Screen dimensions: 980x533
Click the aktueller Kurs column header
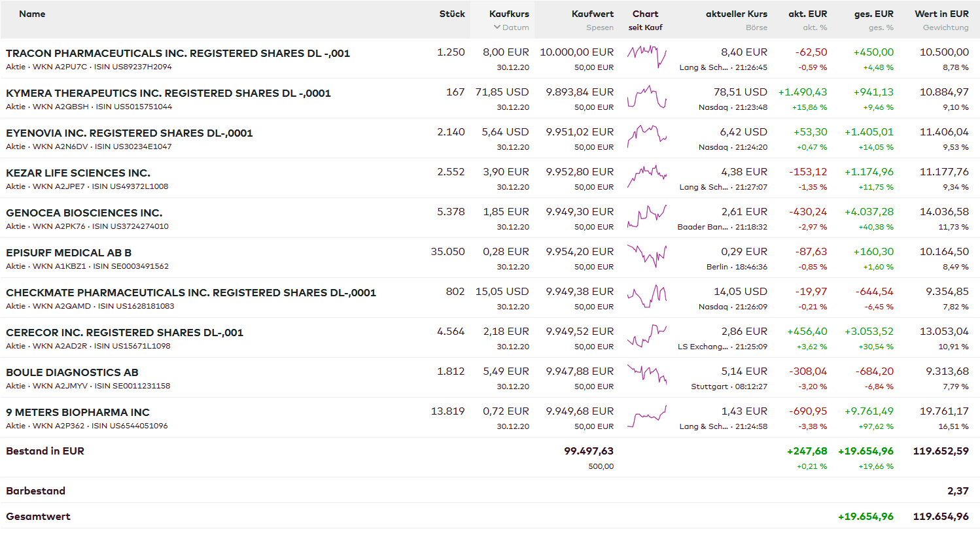pos(736,14)
